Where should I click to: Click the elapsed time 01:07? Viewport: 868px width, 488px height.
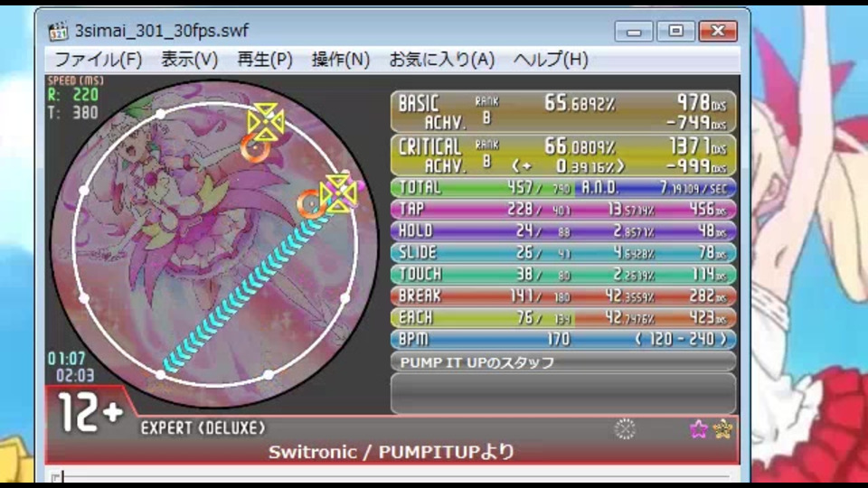(66, 359)
